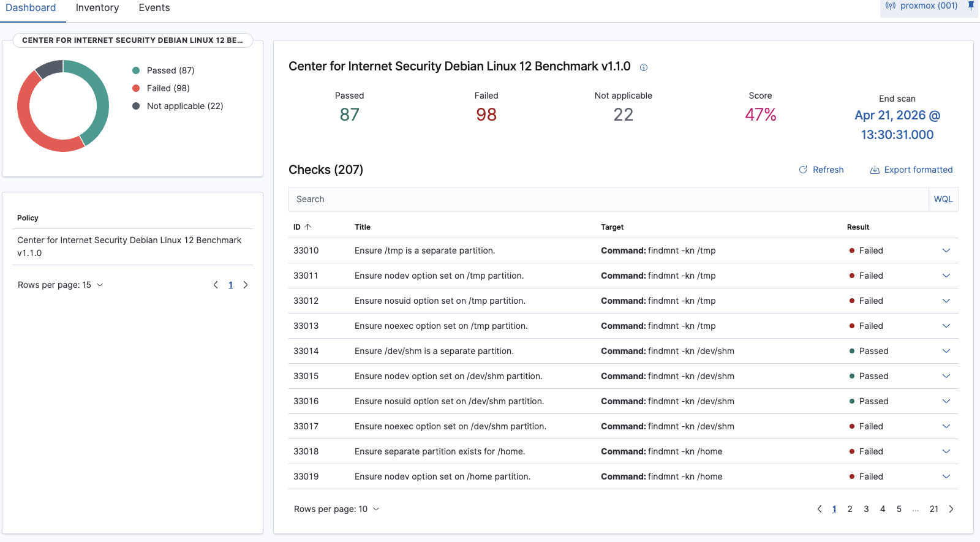
Task: Click the Title column header
Action: tap(363, 227)
